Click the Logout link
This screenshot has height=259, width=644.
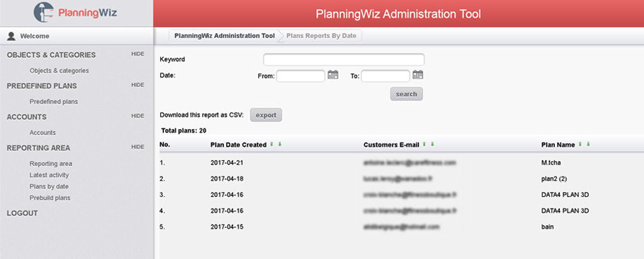point(22,213)
